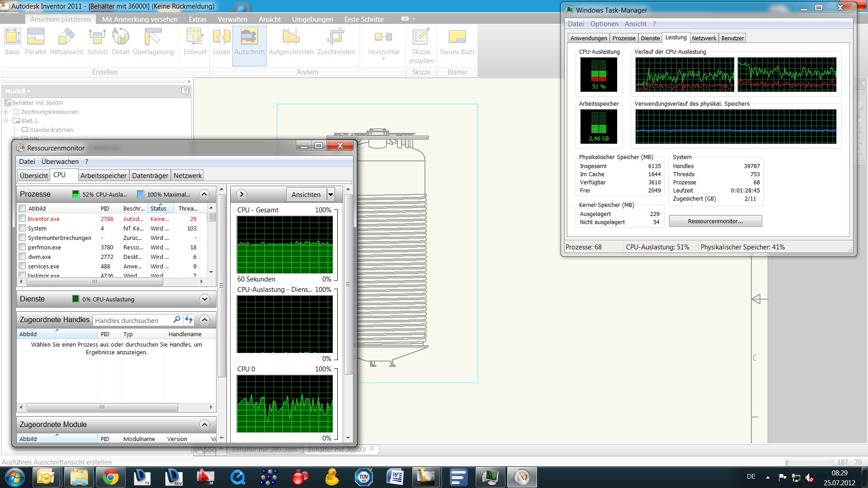Click the Entwurf tool icon
Viewport: 868px width, 488px height.
195,42
